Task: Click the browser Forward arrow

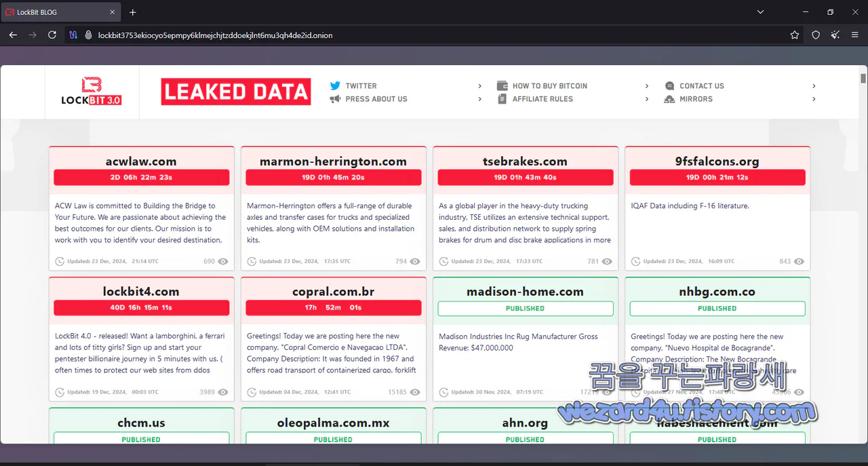Action: point(33,35)
